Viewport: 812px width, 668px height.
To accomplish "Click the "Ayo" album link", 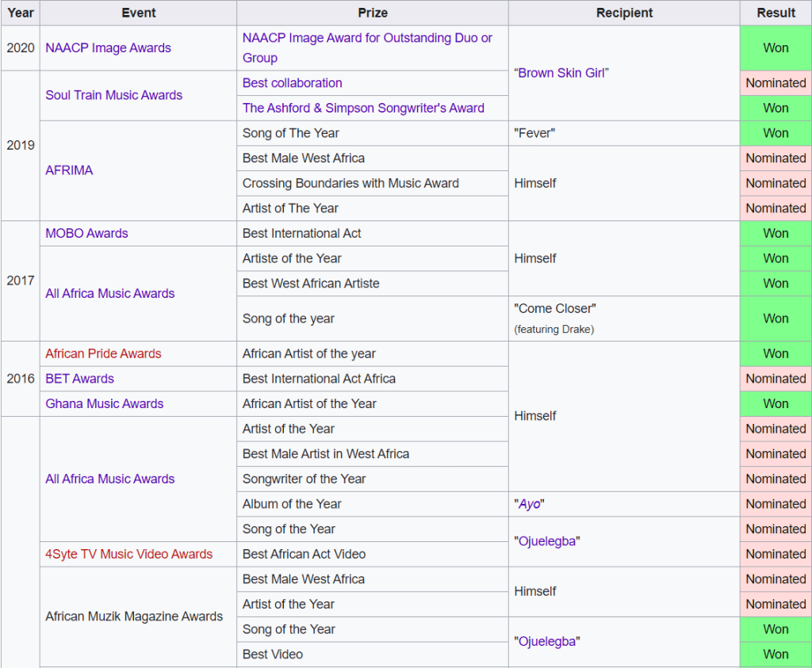I will coord(530,504).
